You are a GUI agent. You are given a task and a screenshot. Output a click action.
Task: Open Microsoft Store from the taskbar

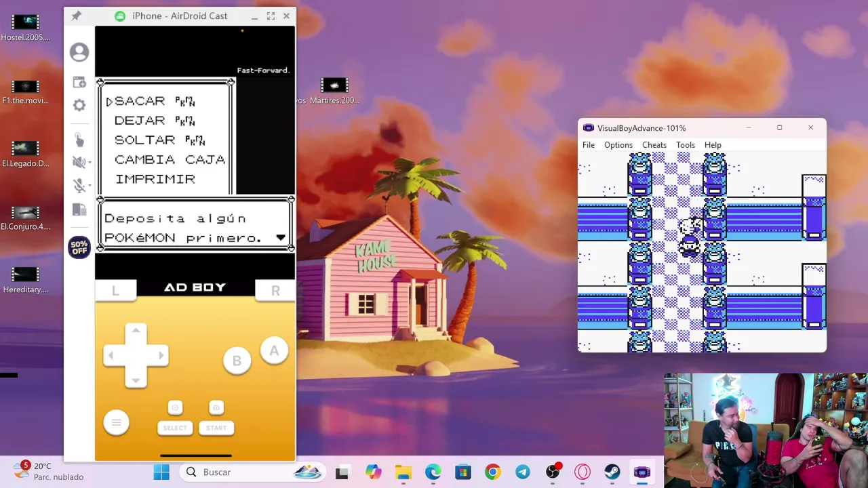pos(463,472)
